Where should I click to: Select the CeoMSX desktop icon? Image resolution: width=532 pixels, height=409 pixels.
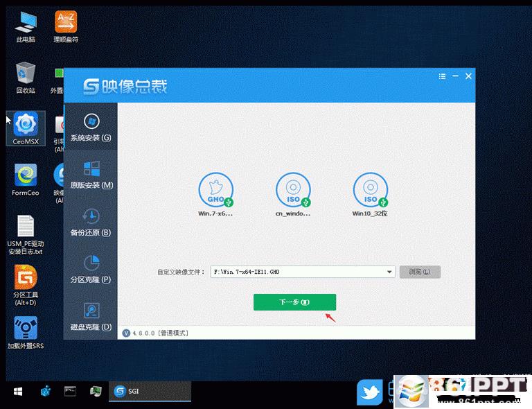point(26,128)
